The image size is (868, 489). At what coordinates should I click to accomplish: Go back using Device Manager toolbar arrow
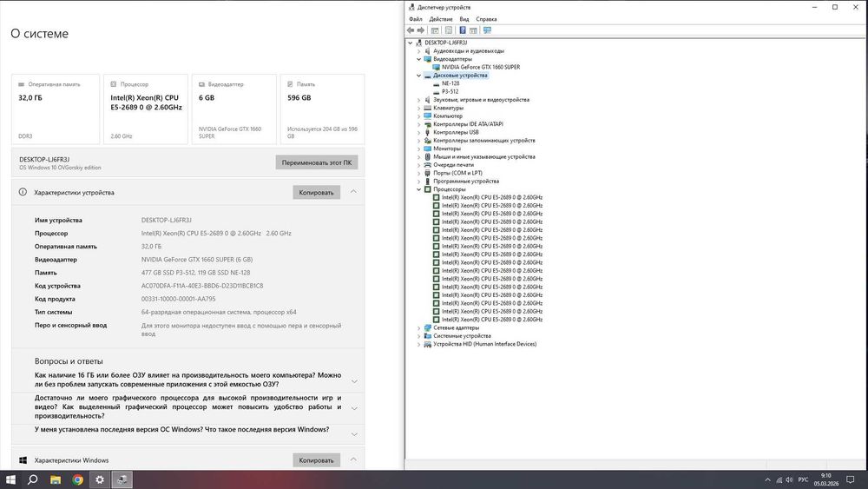tap(411, 30)
